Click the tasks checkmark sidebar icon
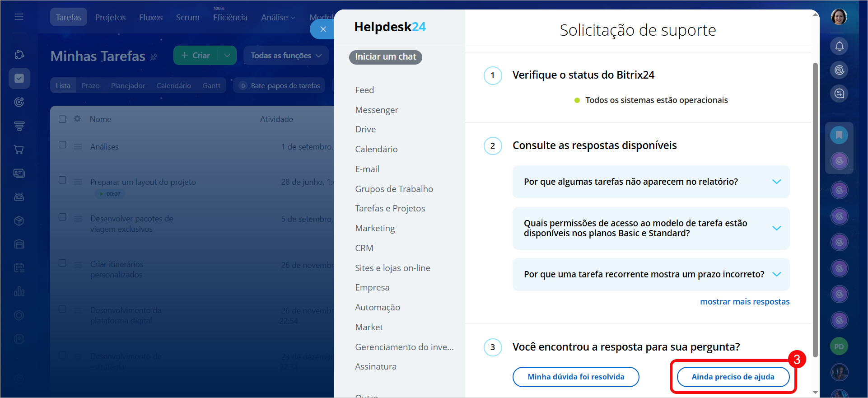Viewport: 868px width, 398px height. click(x=19, y=78)
